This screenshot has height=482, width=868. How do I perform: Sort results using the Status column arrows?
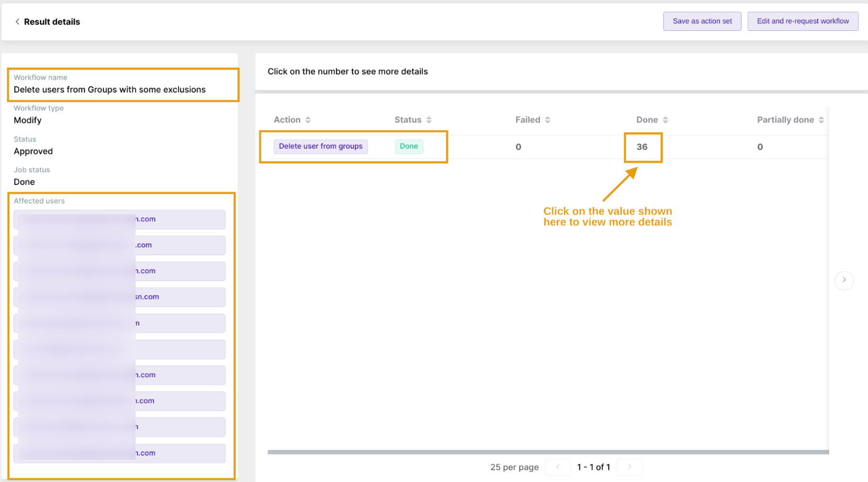pos(429,120)
